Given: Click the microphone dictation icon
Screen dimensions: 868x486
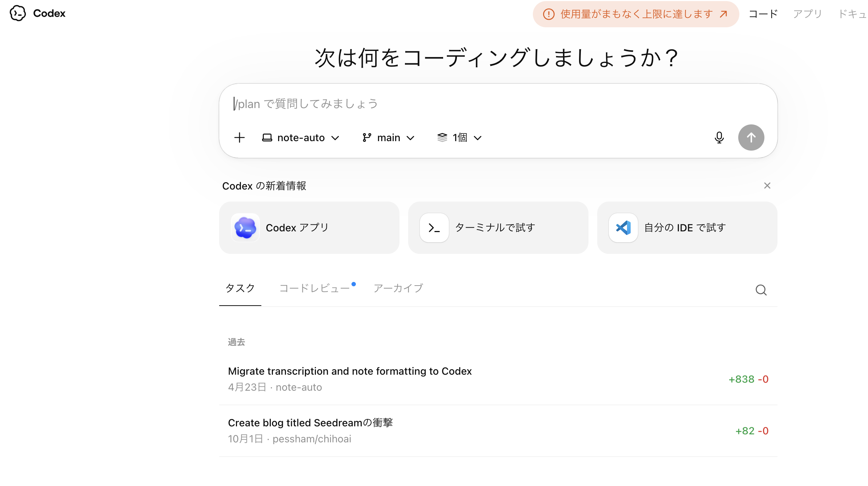Looking at the screenshot, I should click(x=719, y=138).
